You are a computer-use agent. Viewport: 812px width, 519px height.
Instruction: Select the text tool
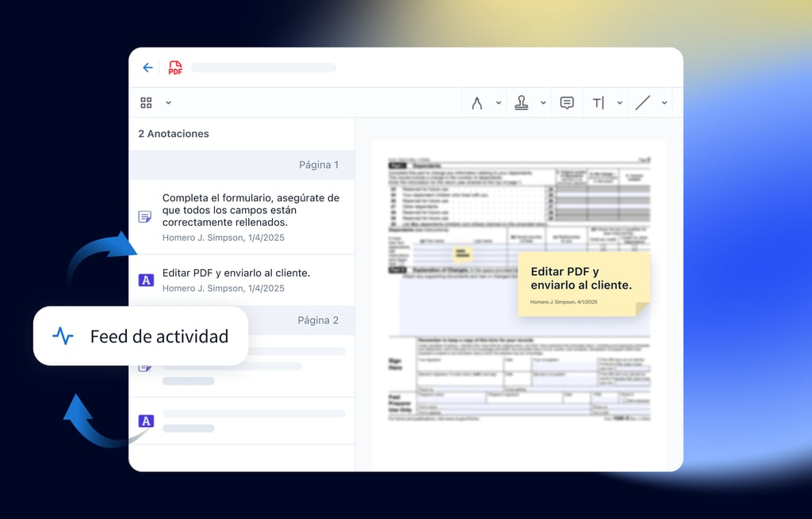[598, 103]
